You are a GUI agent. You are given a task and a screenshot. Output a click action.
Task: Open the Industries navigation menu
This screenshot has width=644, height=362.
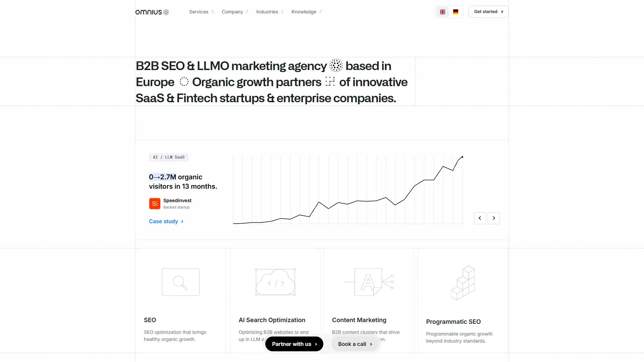pos(270,12)
